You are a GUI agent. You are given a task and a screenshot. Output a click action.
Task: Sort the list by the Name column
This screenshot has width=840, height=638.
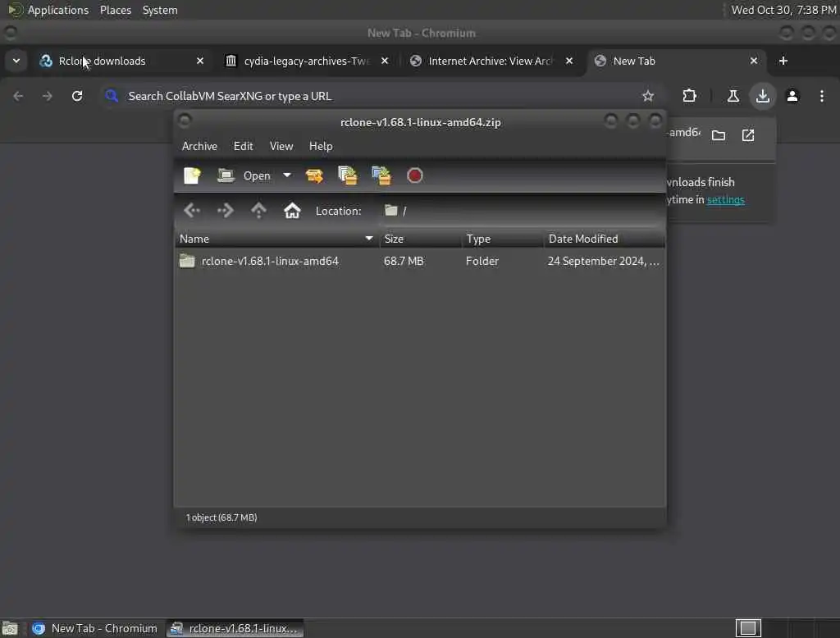point(277,239)
